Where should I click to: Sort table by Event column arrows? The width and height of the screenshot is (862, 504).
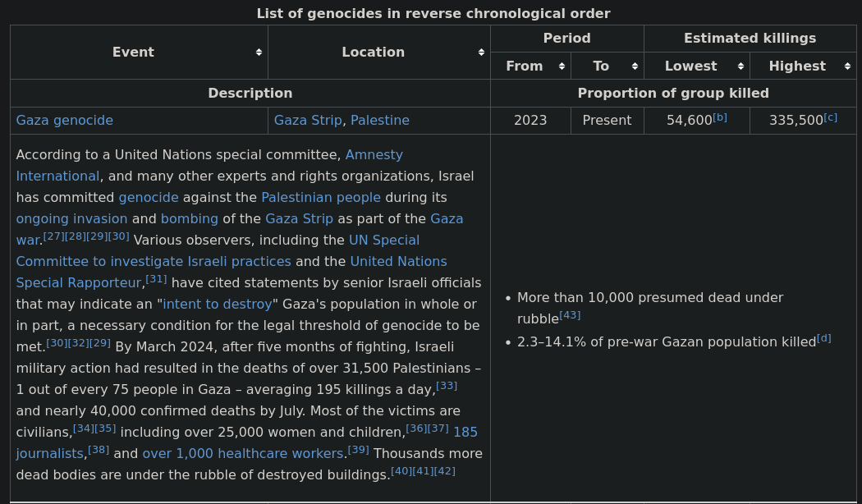(x=259, y=53)
